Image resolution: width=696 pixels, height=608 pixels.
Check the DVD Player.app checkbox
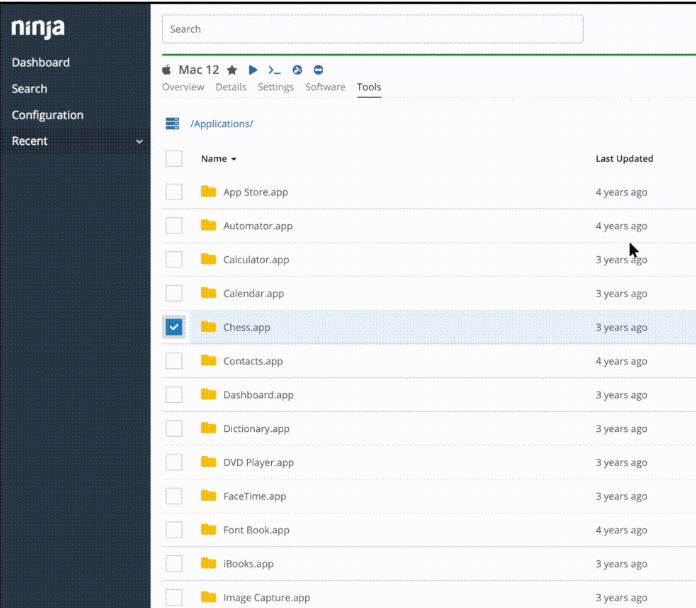click(x=174, y=462)
